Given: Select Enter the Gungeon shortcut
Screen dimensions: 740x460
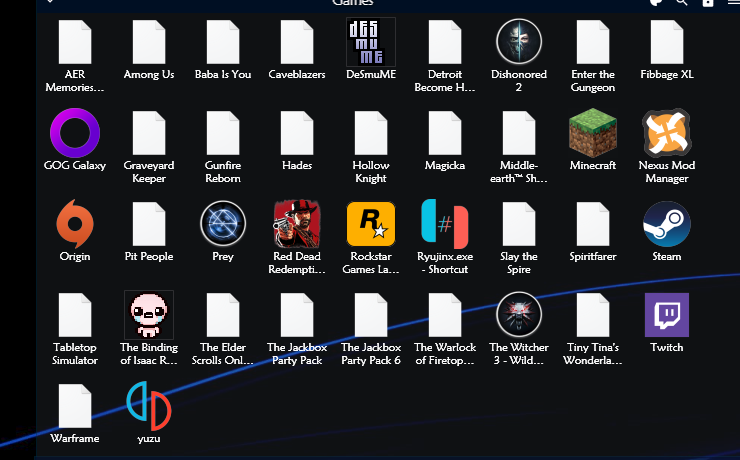Looking at the screenshot, I should (593, 42).
